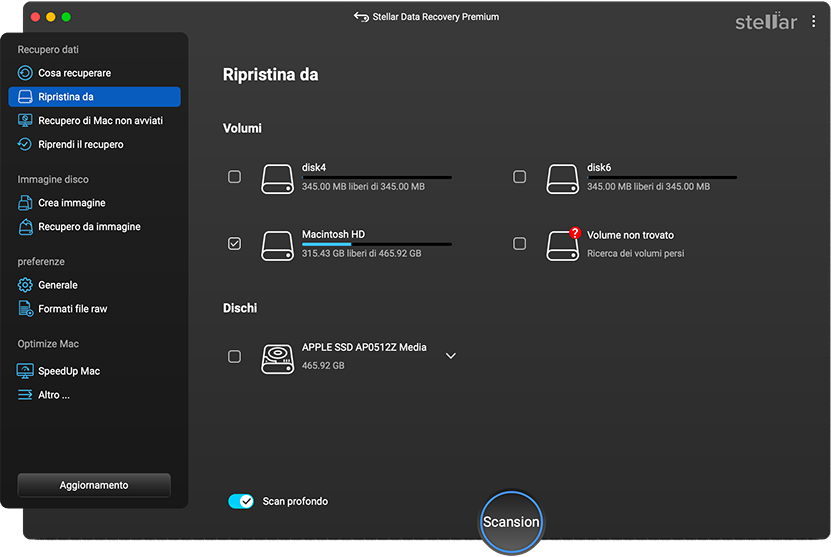Click the stellar logo

coord(766,21)
